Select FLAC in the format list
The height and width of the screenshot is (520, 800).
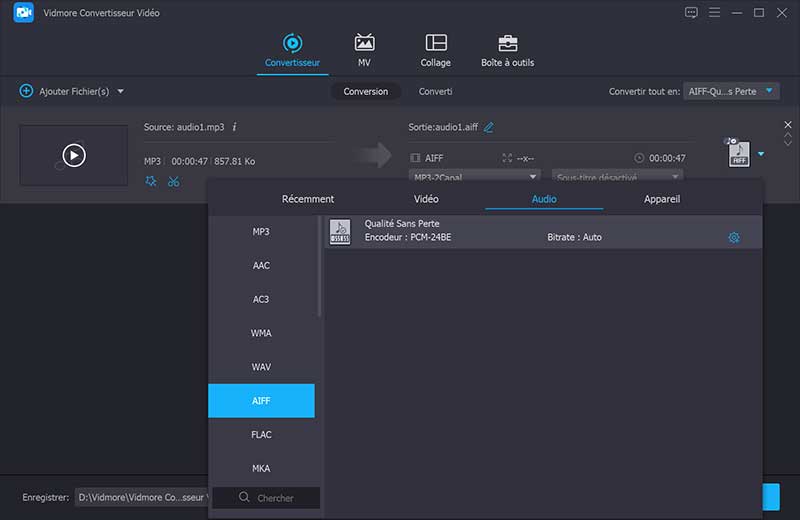[261, 435]
